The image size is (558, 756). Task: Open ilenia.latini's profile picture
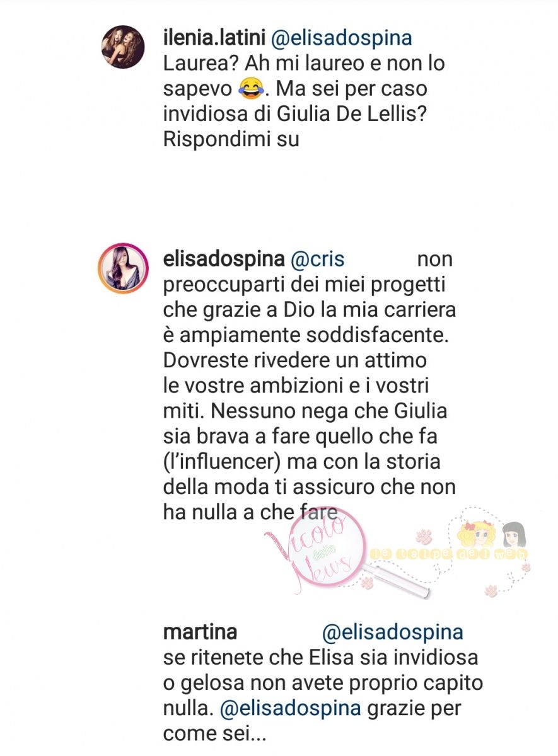[x=123, y=47]
